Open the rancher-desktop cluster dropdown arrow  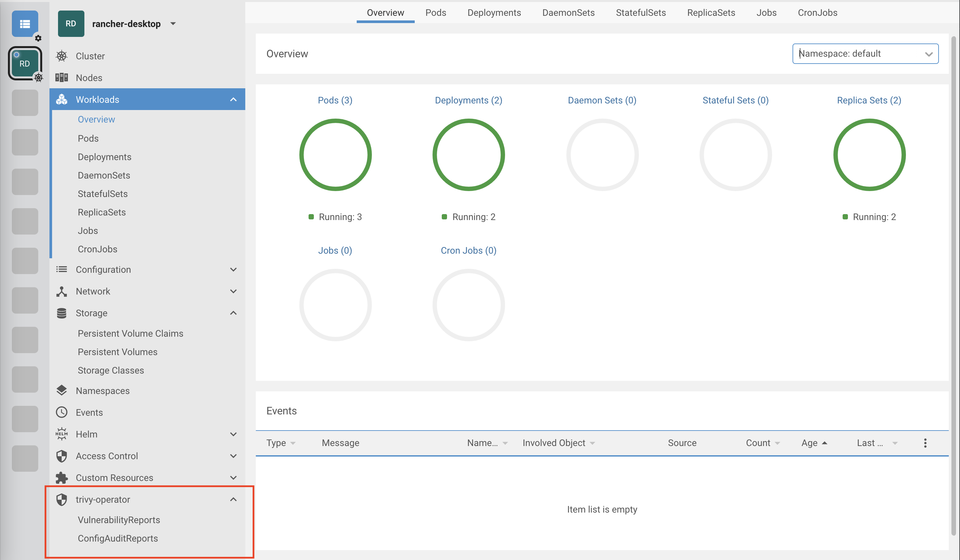(173, 24)
